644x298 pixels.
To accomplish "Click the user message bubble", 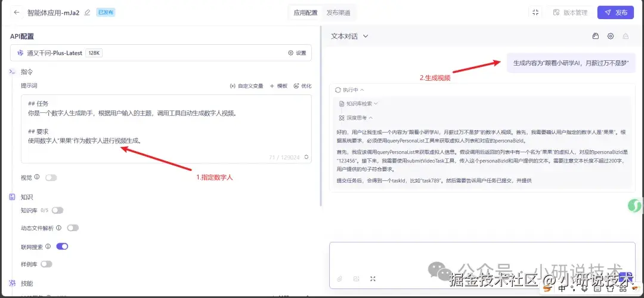I will click(x=571, y=63).
